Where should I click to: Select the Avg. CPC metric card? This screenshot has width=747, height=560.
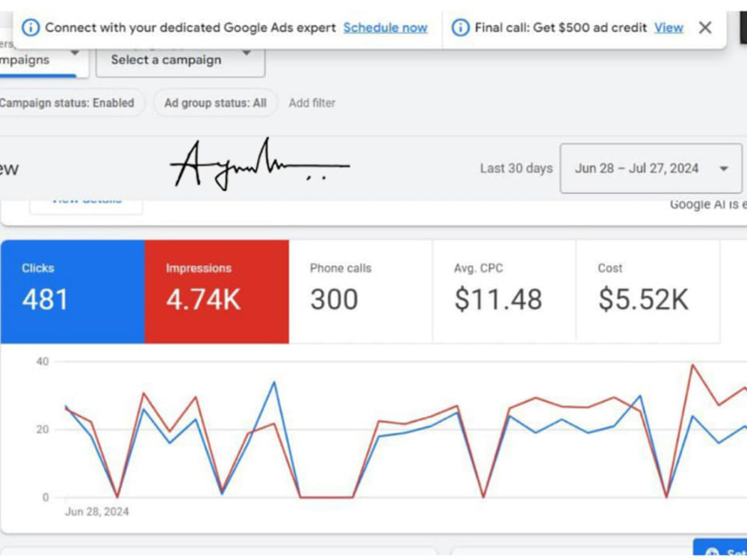(x=504, y=291)
